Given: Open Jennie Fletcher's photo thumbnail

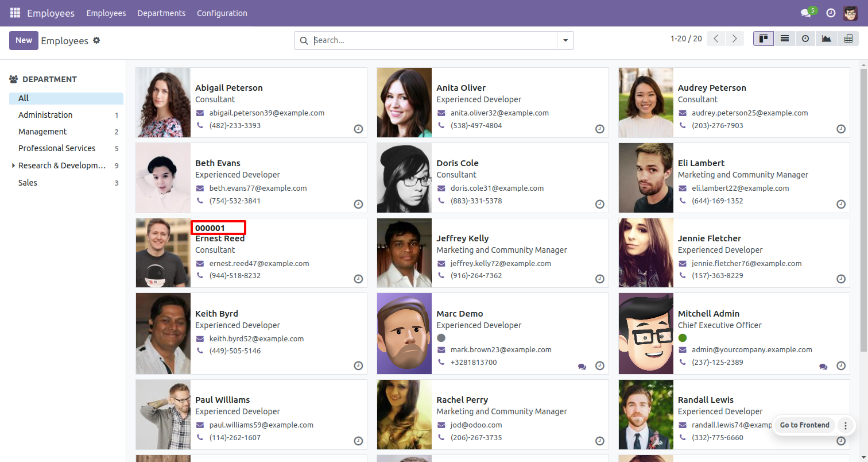Looking at the screenshot, I should (646, 253).
